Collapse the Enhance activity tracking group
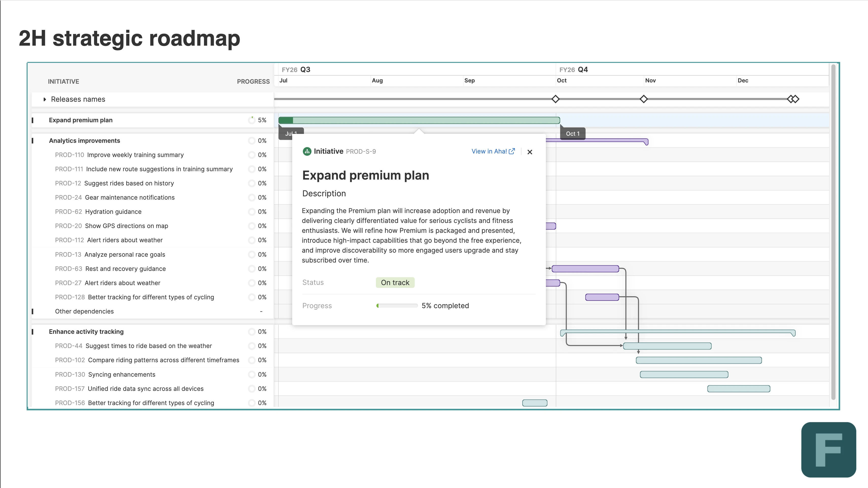 click(x=33, y=332)
